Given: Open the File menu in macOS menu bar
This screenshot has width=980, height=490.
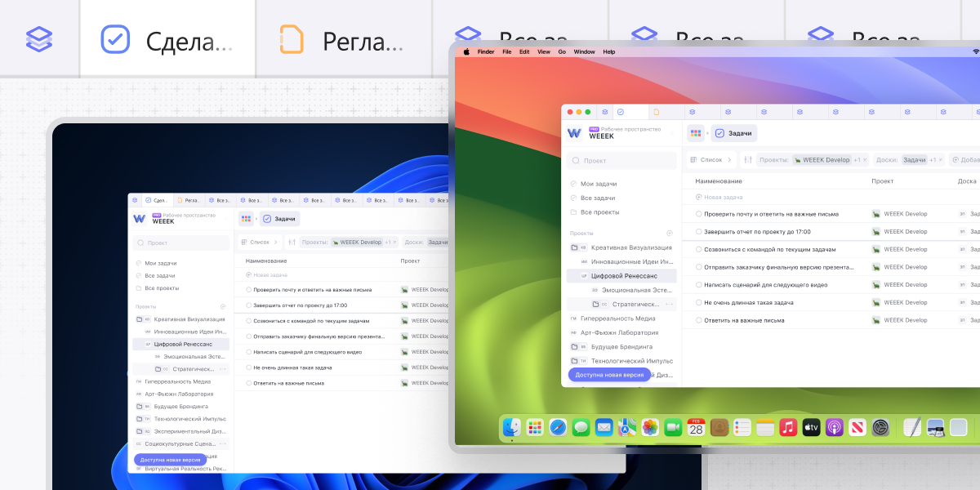Looking at the screenshot, I should [507, 51].
